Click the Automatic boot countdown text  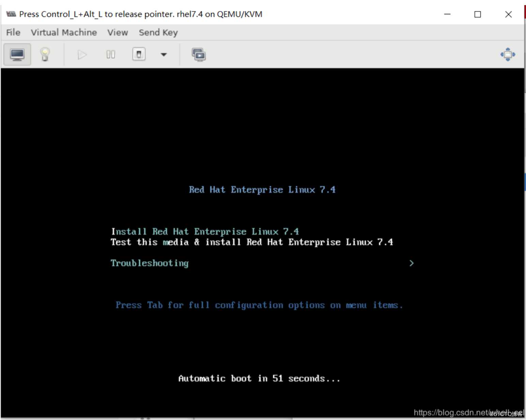[x=259, y=379]
